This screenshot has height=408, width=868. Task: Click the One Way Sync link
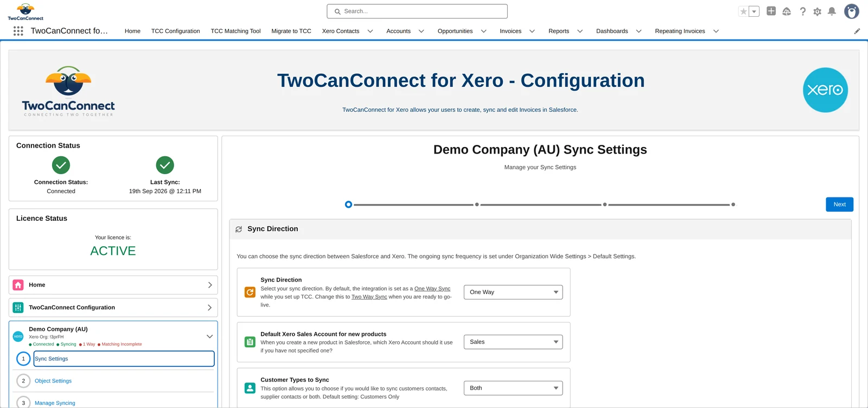432,289
